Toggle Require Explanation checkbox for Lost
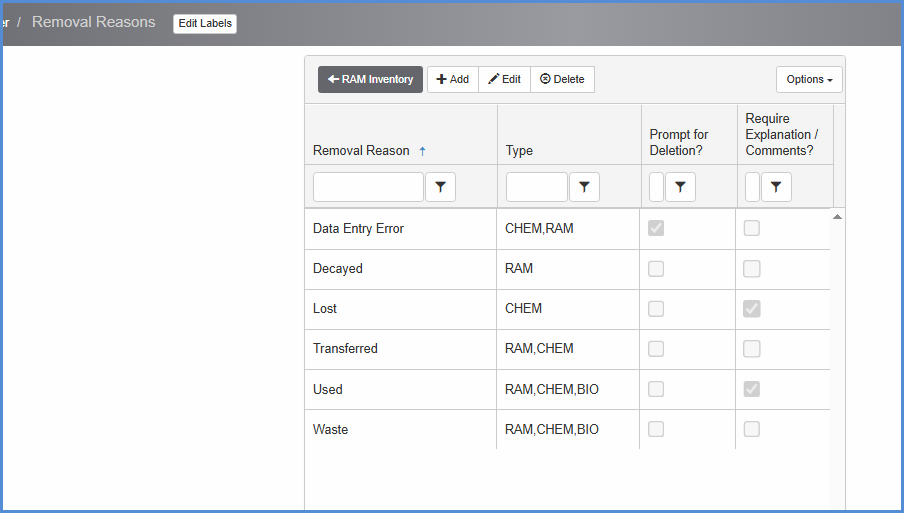This screenshot has height=513, width=904. tap(752, 309)
